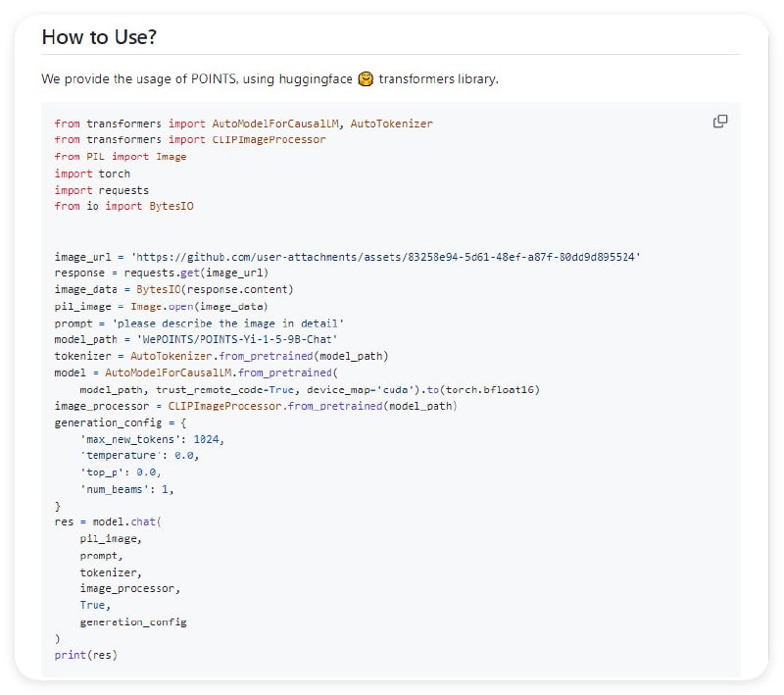Image resolution: width=784 pixels, height=695 pixels.
Task: Click the copy code icon
Action: [x=720, y=122]
